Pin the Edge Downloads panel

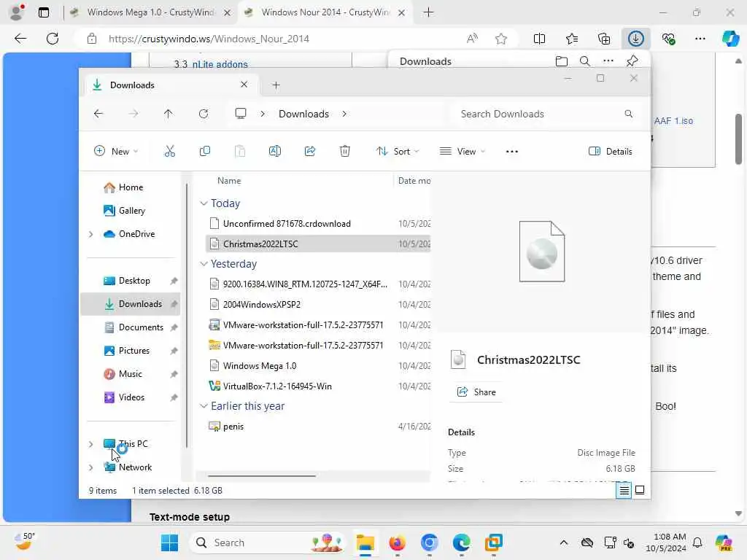(632, 61)
